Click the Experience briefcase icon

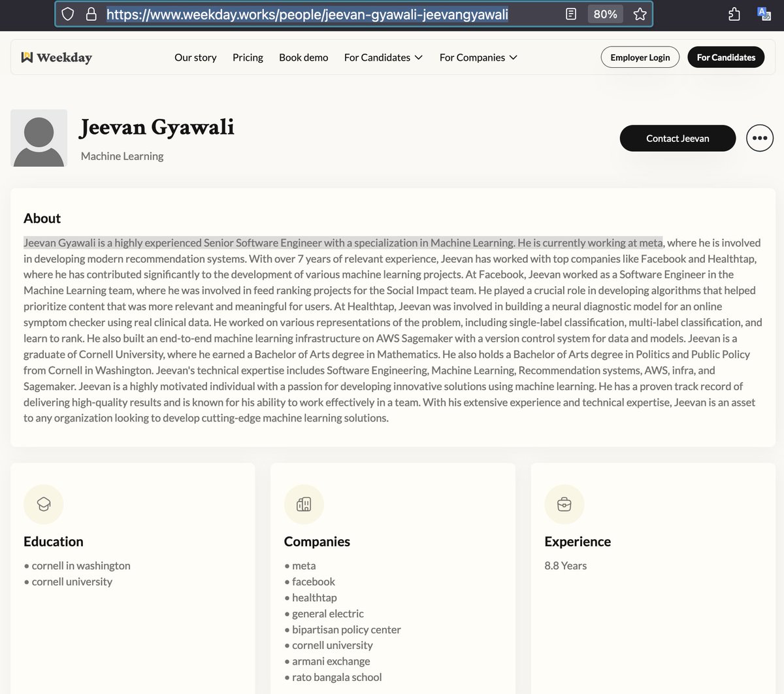click(564, 504)
